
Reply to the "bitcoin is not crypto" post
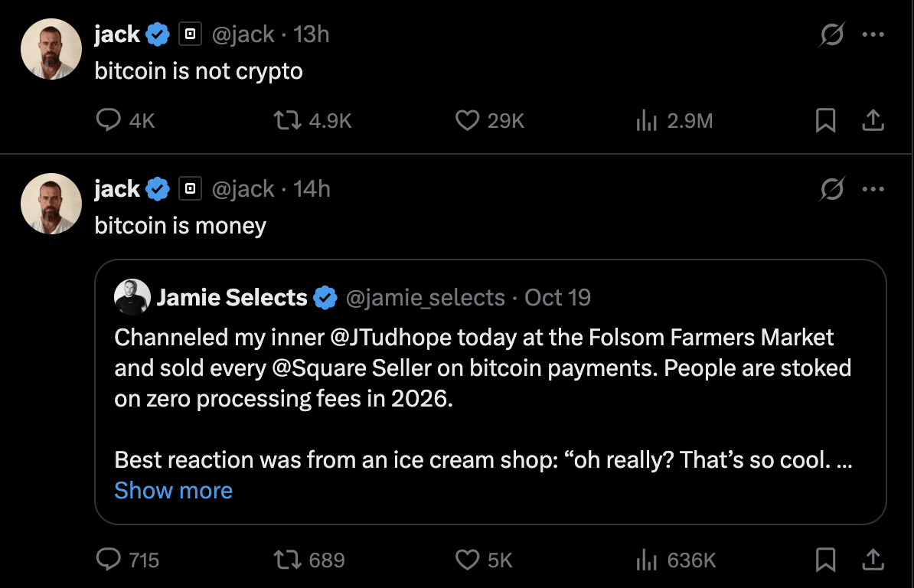pos(109,121)
